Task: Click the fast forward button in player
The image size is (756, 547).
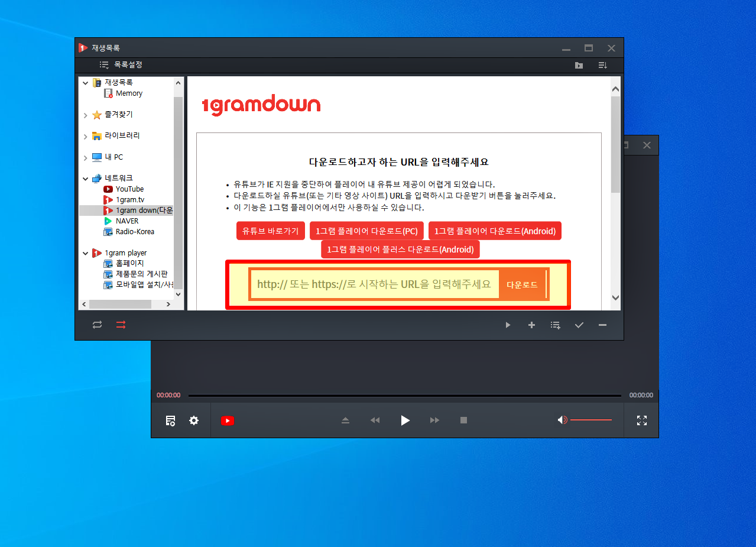Action: pyautogui.click(x=434, y=420)
